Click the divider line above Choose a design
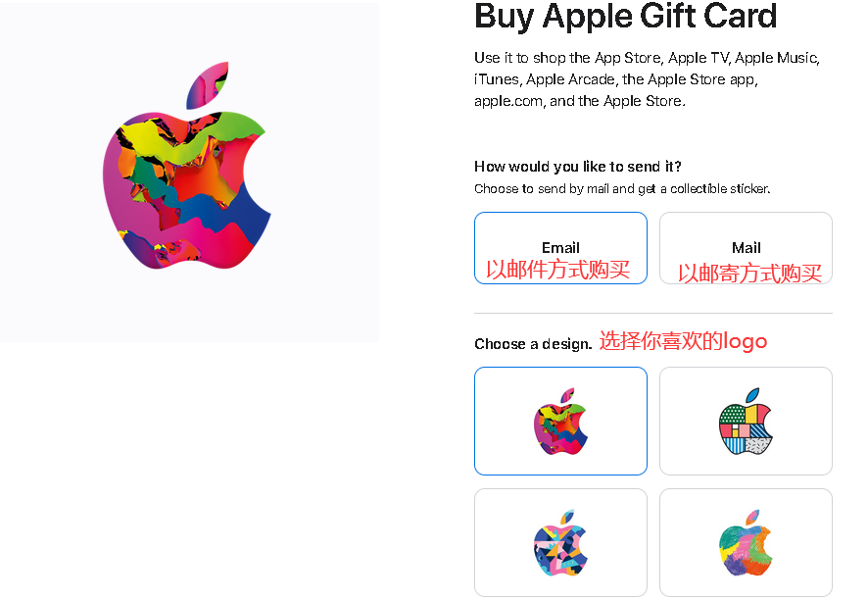The height and width of the screenshot is (600, 868). pos(653,313)
